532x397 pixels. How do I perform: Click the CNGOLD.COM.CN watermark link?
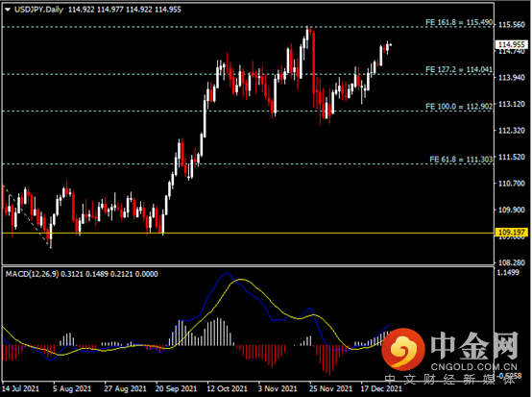pos(474,367)
